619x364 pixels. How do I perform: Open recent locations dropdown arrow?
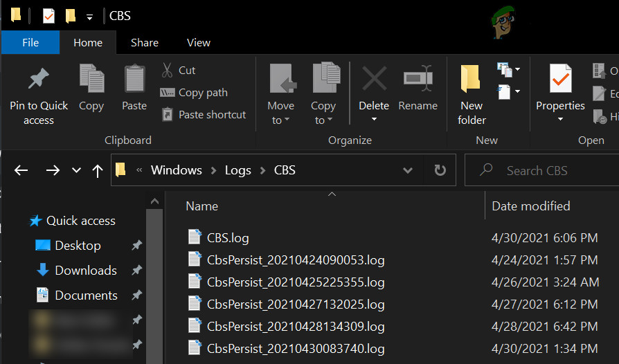pos(76,170)
